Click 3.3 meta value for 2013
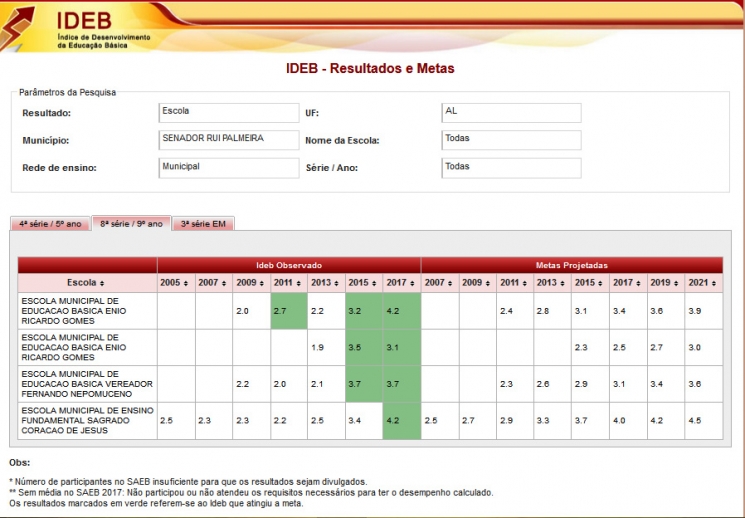This screenshot has height=518, width=745. click(x=543, y=421)
